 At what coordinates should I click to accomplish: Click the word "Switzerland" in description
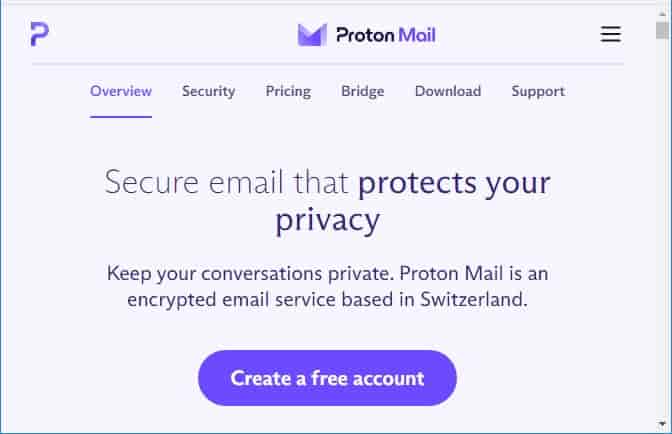pos(474,299)
